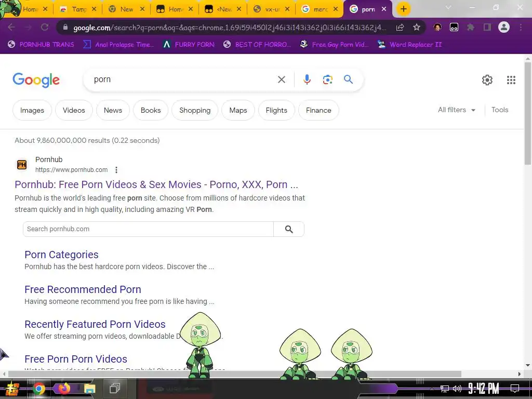The width and height of the screenshot is (532, 399).
Task: Submit the query with the magnifier icon
Action: (348, 79)
